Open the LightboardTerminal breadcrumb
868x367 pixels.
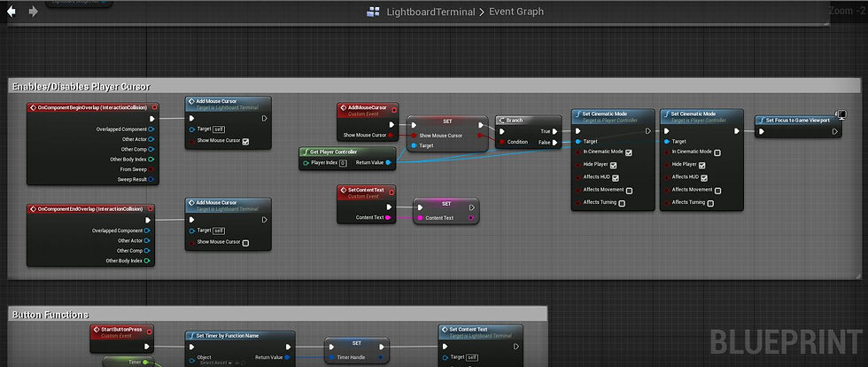coord(430,12)
